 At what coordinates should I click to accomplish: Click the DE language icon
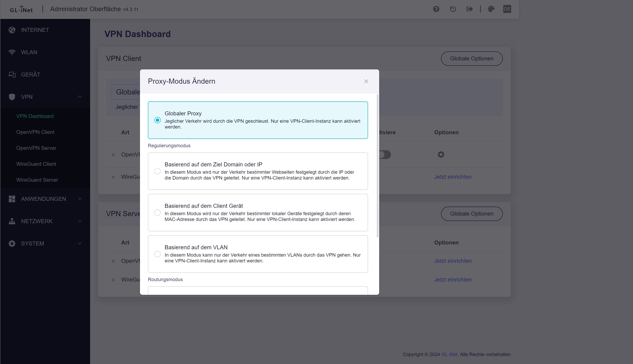507,9
